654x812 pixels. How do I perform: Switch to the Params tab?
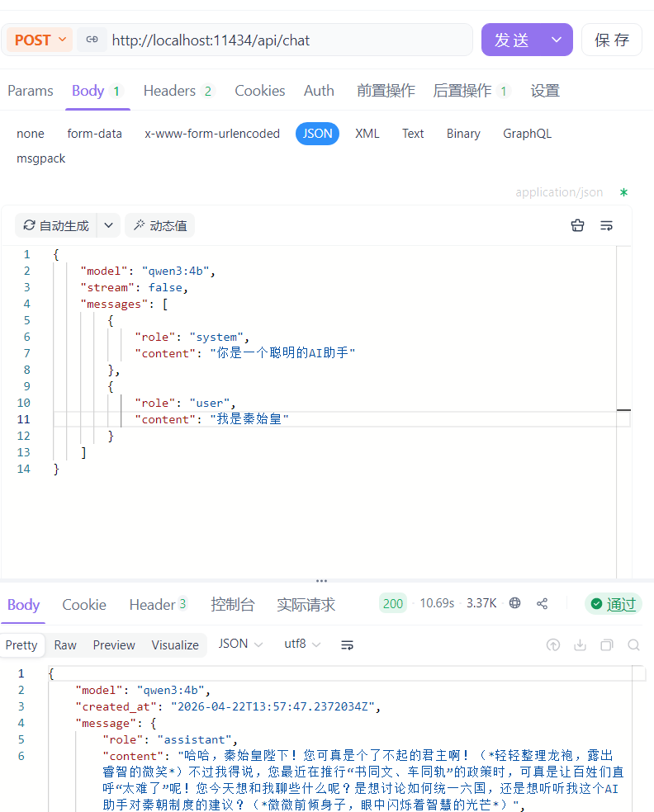[x=30, y=91]
